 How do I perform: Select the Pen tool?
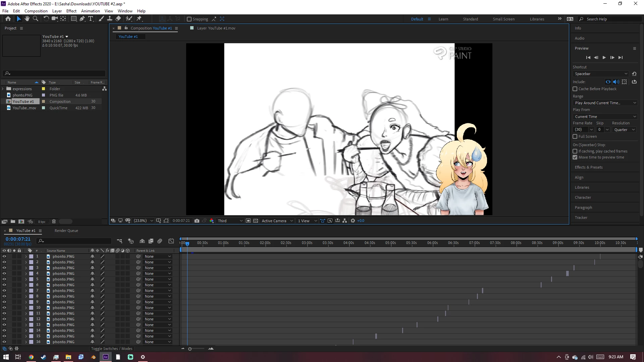pyautogui.click(x=82, y=19)
